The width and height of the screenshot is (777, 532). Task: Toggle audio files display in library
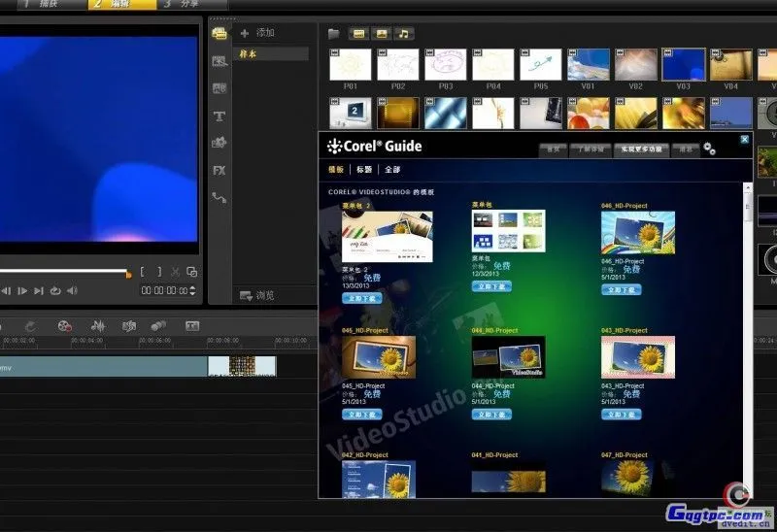click(403, 34)
